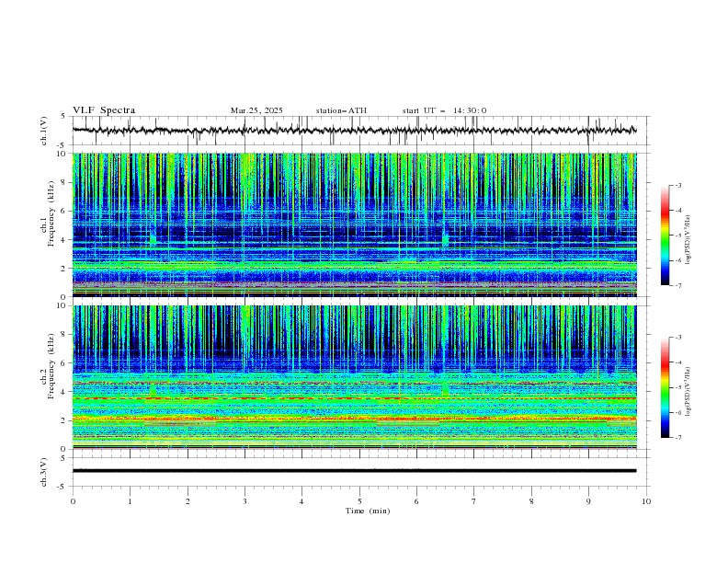Viewport: 728px width, 563px height.
Task: Click the "ch.3(V)" waveform axis label
Action: pyautogui.click(x=44, y=472)
